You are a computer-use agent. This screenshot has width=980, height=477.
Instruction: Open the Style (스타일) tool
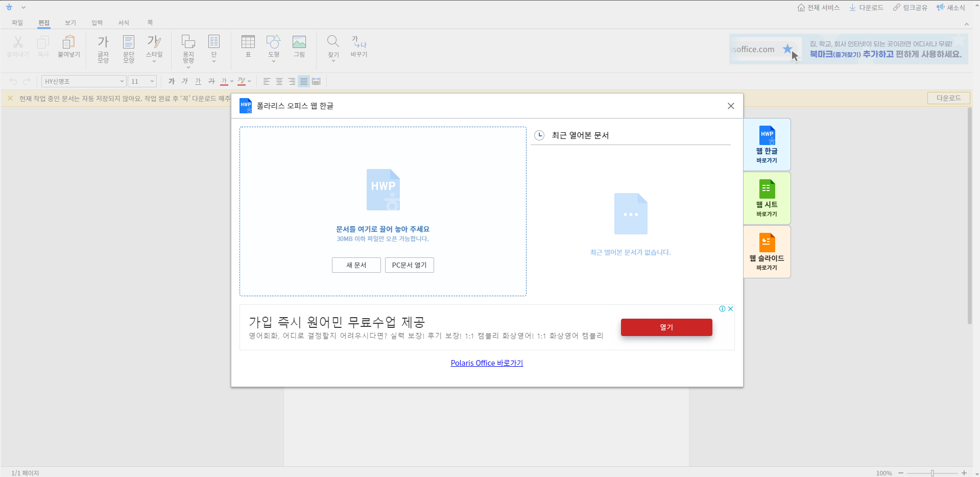point(154,49)
